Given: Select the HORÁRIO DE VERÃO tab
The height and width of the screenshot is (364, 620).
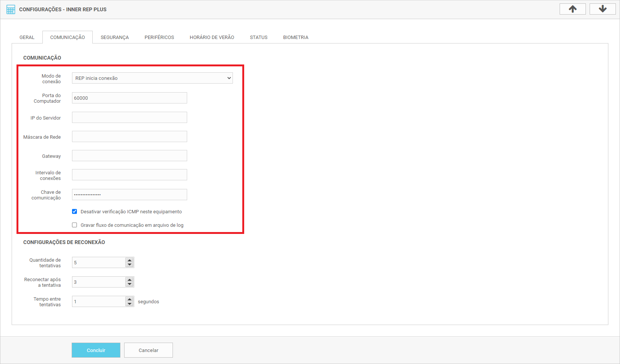Looking at the screenshot, I should (212, 37).
